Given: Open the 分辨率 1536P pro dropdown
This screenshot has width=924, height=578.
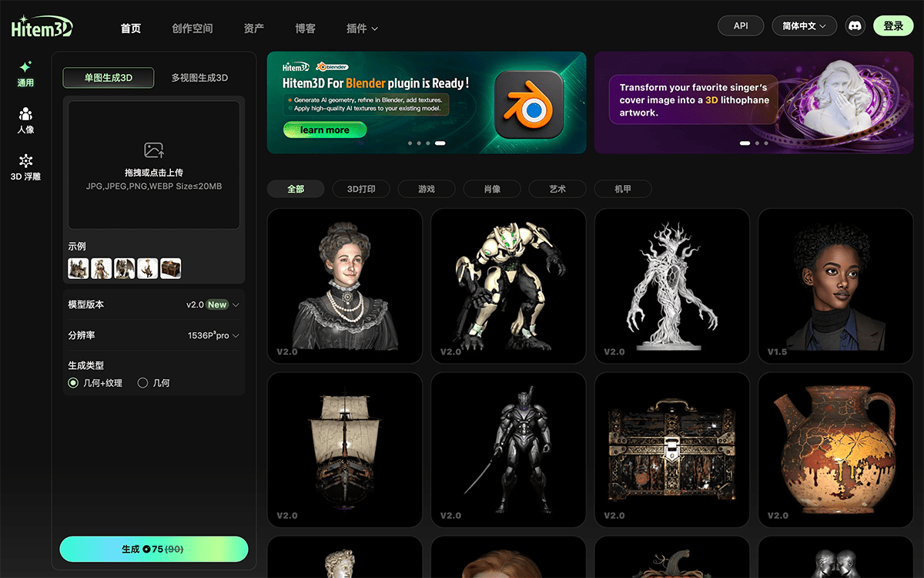Looking at the screenshot, I should [213, 336].
